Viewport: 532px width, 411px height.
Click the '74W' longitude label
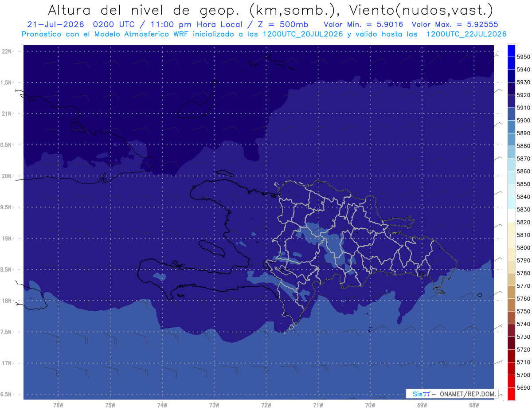(x=162, y=405)
